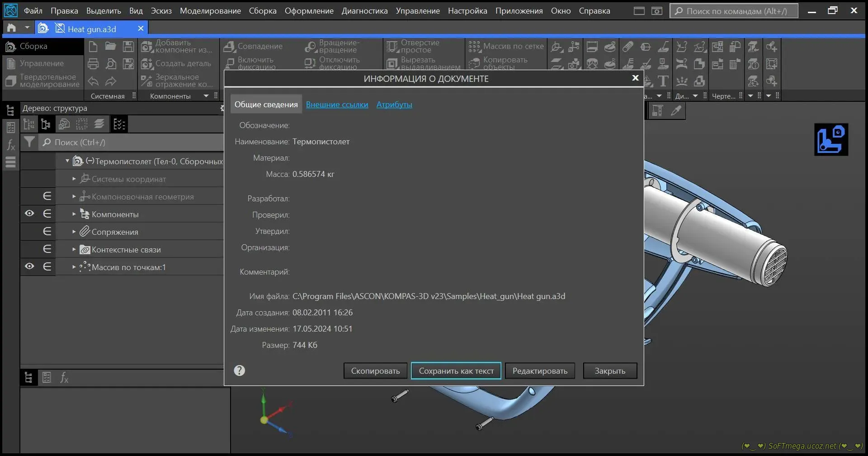This screenshot has width=868, height=456.
Task: Click the Сохранить как текст button
Action: 456,370
